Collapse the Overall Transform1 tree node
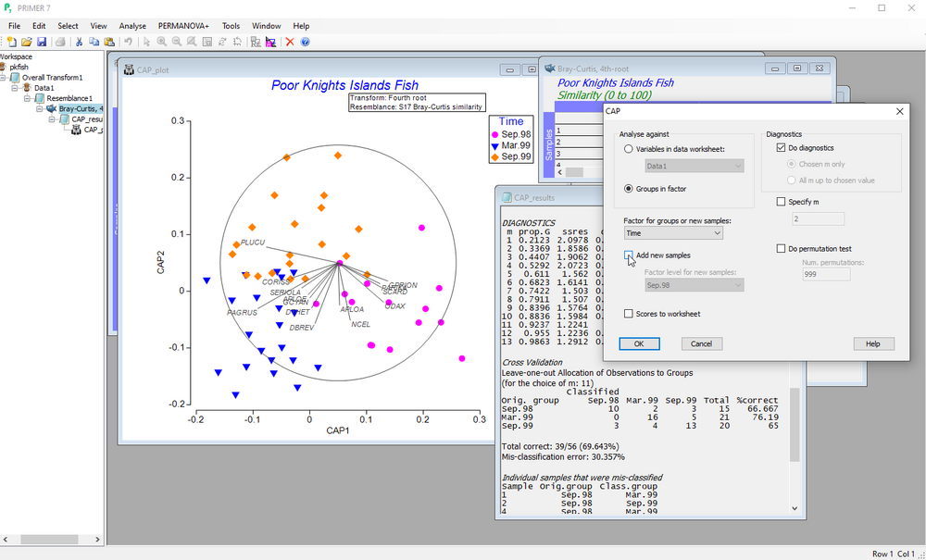Viewport: 926px width, 560px height. pyautogui.click(x=5, y=78)
